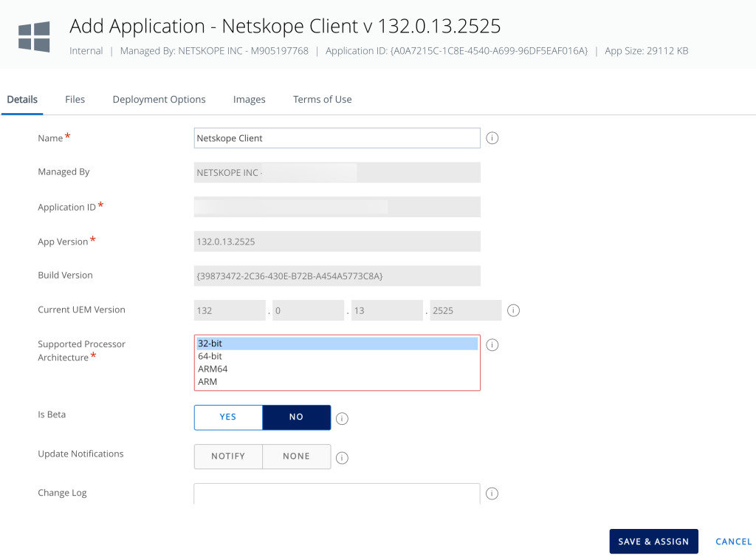Click the Build Version GUID field
The height and width of the screenshot is (560, 756).
pyautogui.click(x=337, y=276)
